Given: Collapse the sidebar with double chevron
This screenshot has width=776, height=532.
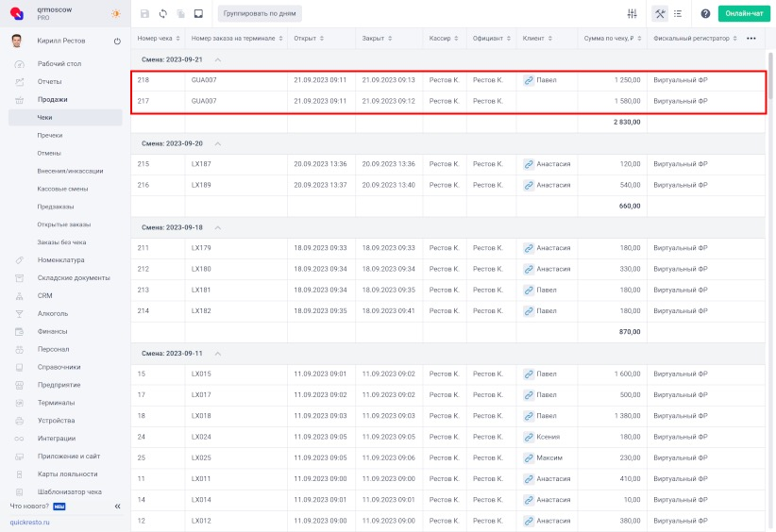Looking at the screenshot, I should tap(117, 507).
